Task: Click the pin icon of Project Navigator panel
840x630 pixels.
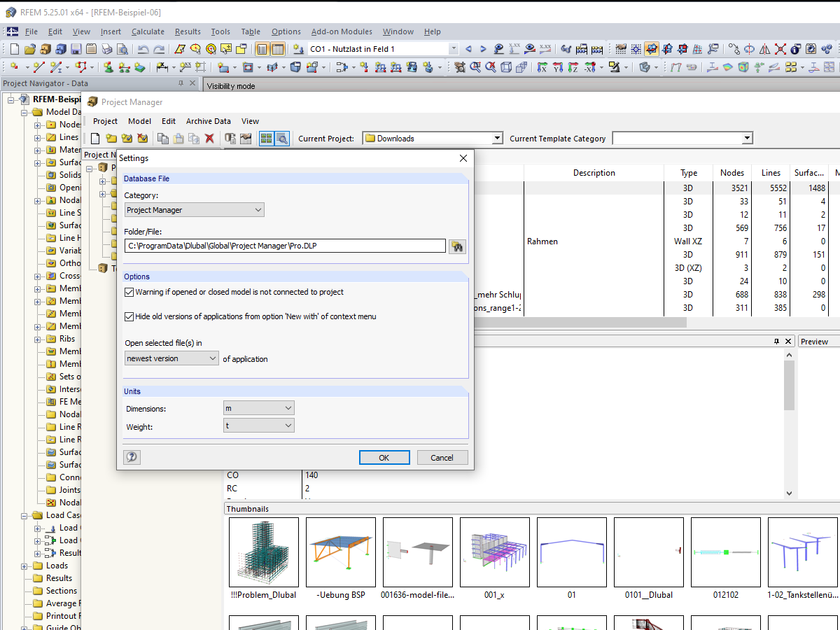Action: click(x=181, y=83)
